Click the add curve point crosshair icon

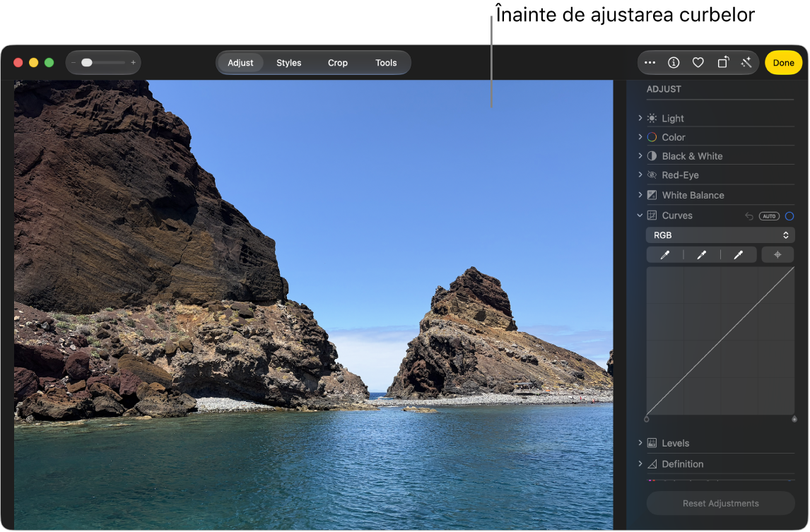pyautogui.click(x=777, y=254)
